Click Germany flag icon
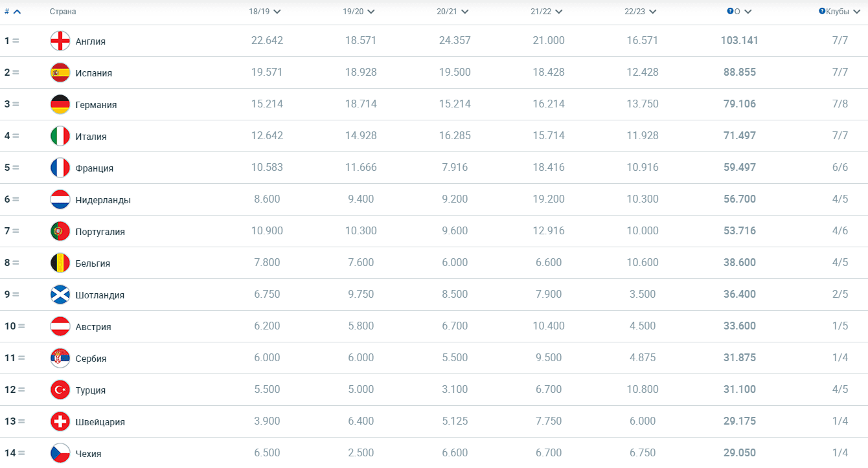 click(x=60, y=104)
